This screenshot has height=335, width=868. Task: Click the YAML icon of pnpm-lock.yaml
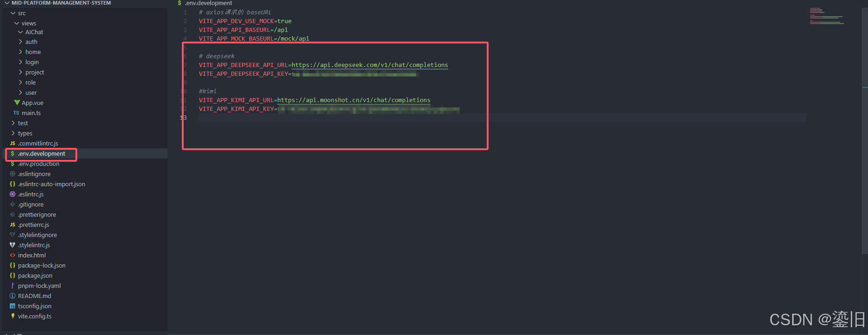12,286
